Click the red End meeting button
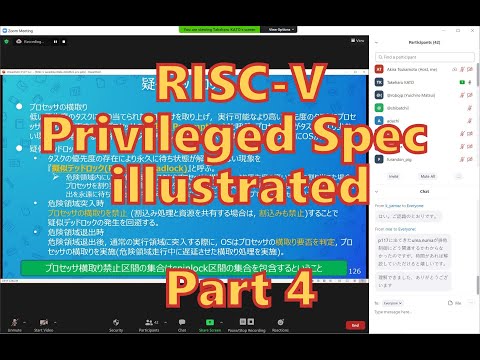 pyautogui.click(x=355, y=325)
